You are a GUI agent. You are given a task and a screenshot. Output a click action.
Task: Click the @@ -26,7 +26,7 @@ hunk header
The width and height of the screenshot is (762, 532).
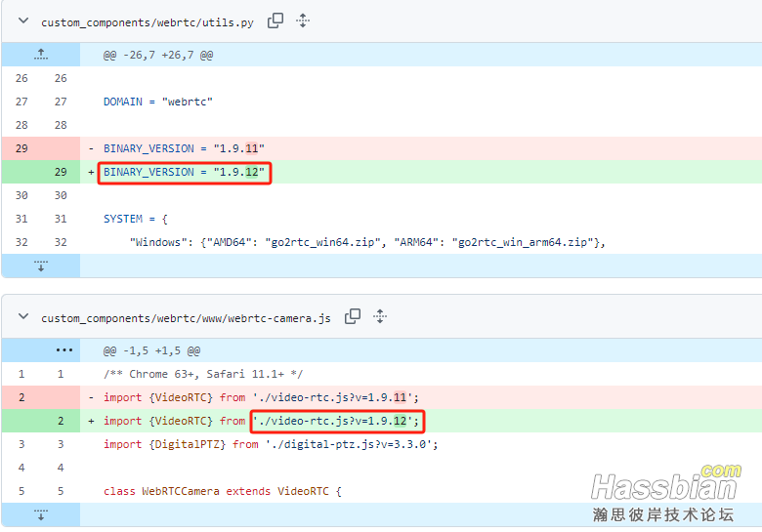[157, 57]
